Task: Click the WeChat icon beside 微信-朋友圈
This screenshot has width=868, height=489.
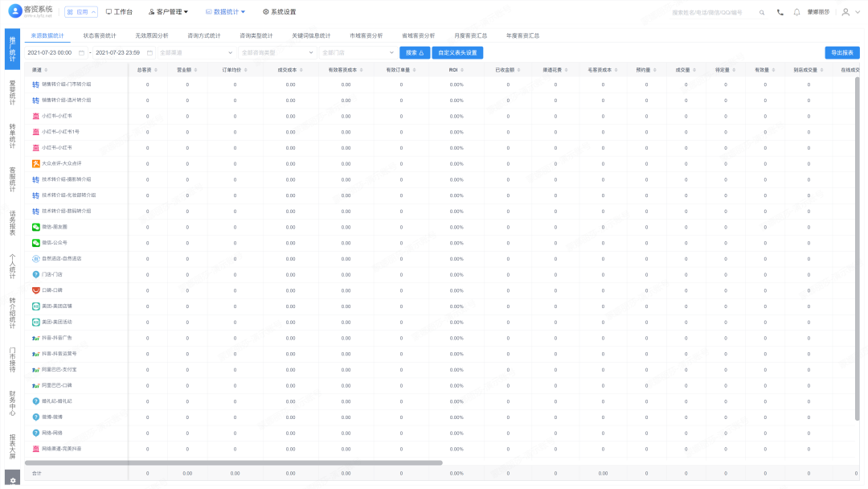Action: (x=36, y=227)
